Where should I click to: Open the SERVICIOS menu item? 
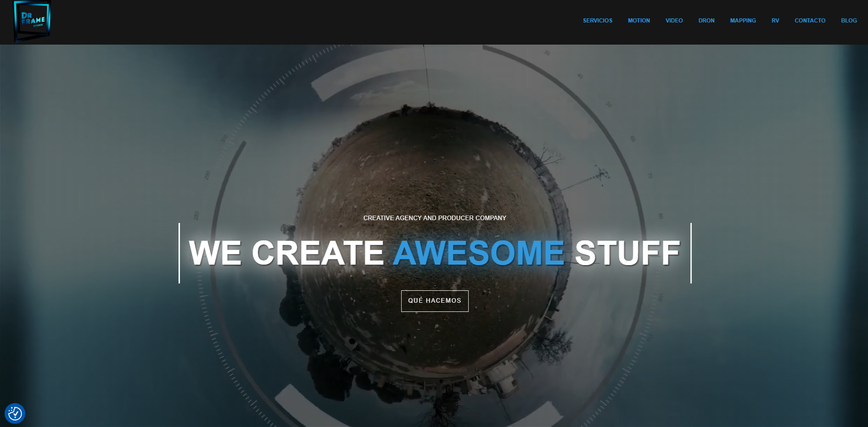[597, 21]
